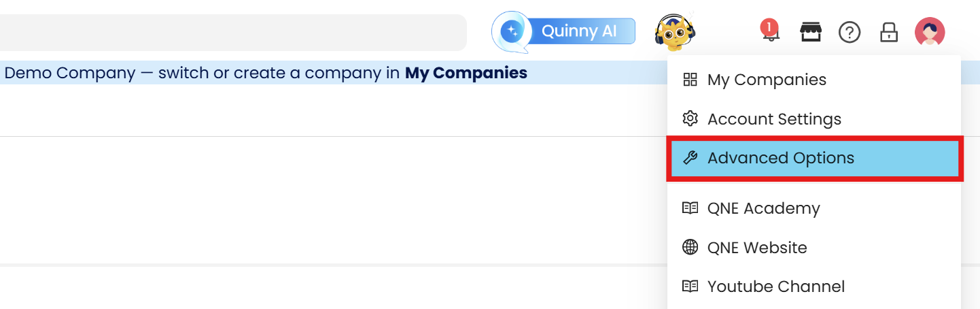The height and width of the screenshot is (309, 980).
Task: Click the grey search bar field
Action: [x=231, y=32]
